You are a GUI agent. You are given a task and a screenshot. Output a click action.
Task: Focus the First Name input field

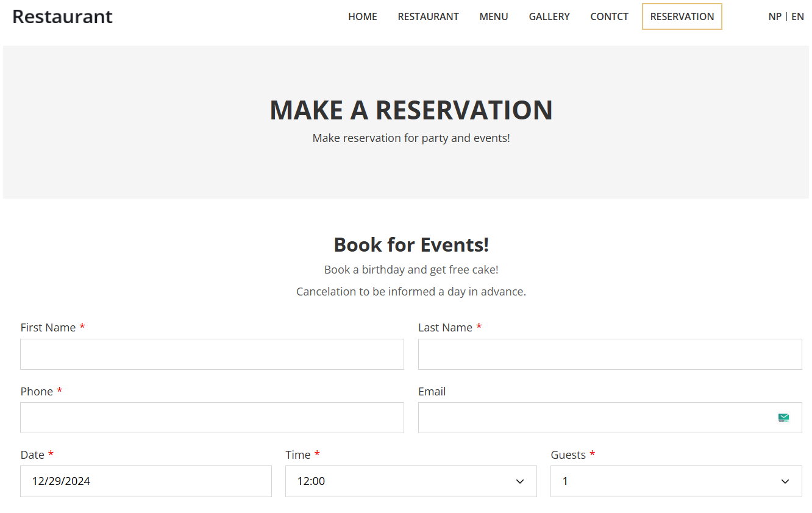pyautogui.click(x=212, y=354)
